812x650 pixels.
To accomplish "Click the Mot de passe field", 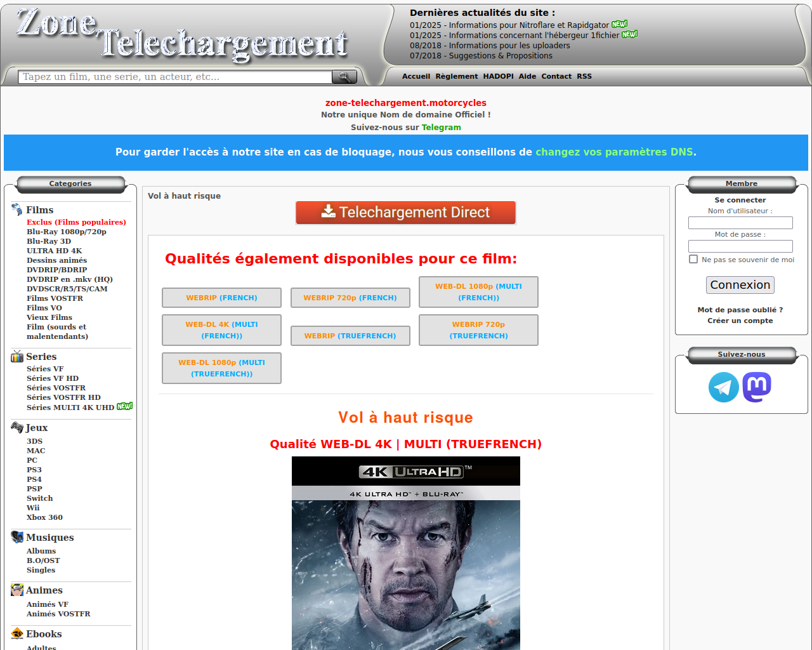I will coord(740,246).
